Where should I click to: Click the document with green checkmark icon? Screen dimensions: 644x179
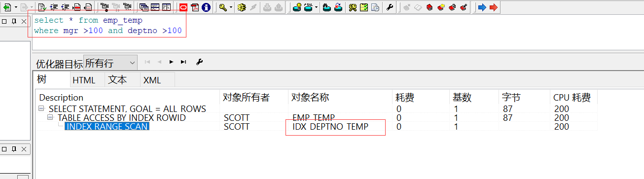(x=42, y=7)
